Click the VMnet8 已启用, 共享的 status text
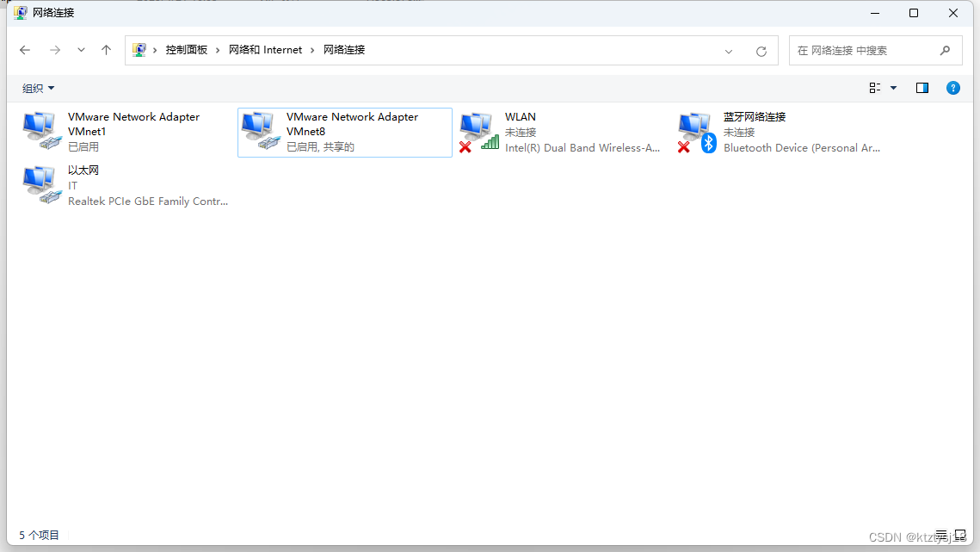The image size is (980, 552). click(x=320, y=147)
